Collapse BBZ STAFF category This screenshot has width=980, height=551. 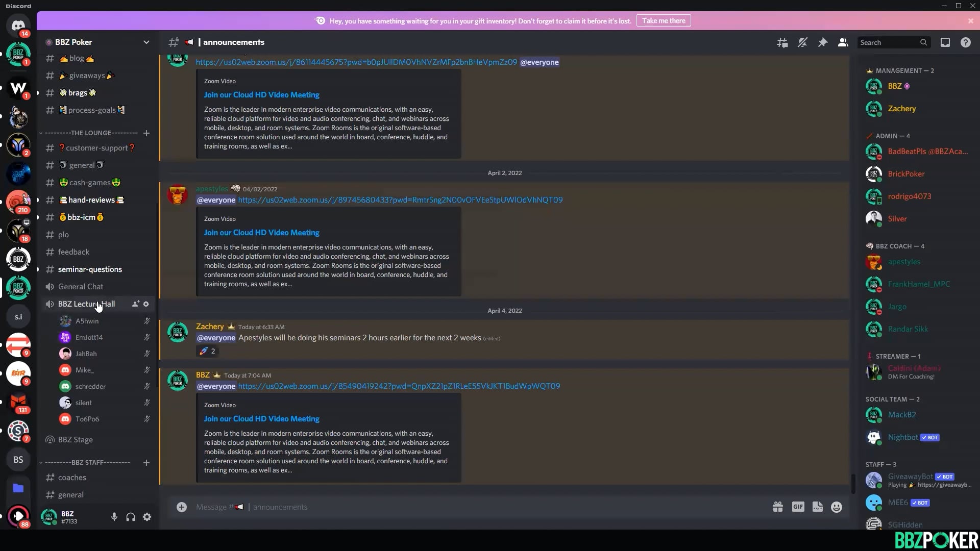coord(87,463)
